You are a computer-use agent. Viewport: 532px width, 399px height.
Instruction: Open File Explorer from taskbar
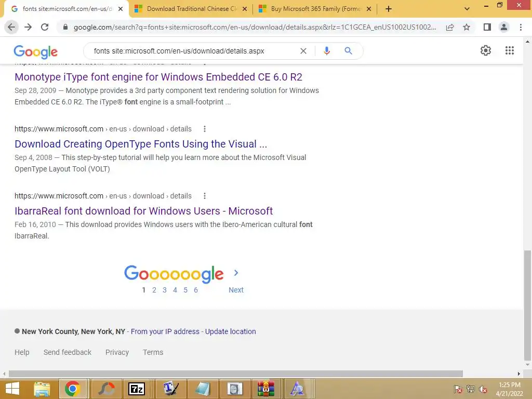[x=42, y=389]
